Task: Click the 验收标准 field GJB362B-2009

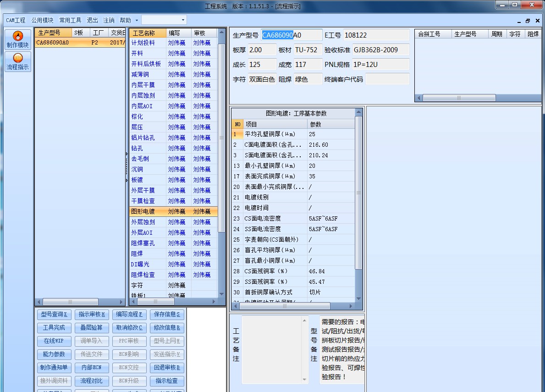Action: coord(380,50)
